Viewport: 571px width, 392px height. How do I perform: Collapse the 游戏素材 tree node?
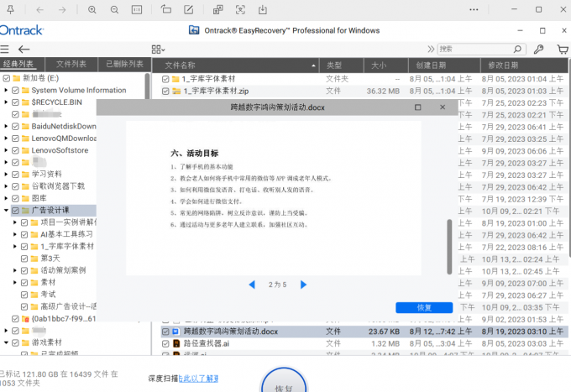(6, 342)
